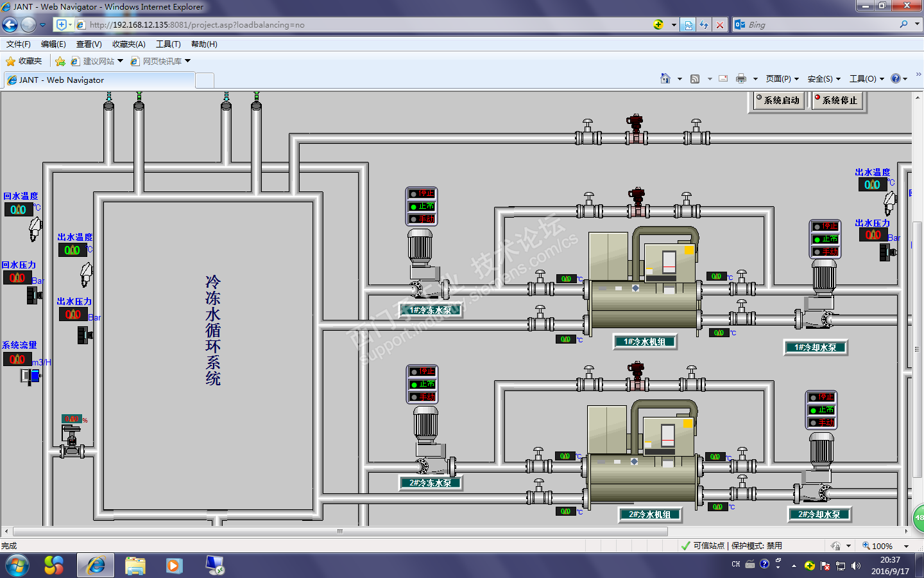Click the 100% zoom level control

(x=878, y=546)
